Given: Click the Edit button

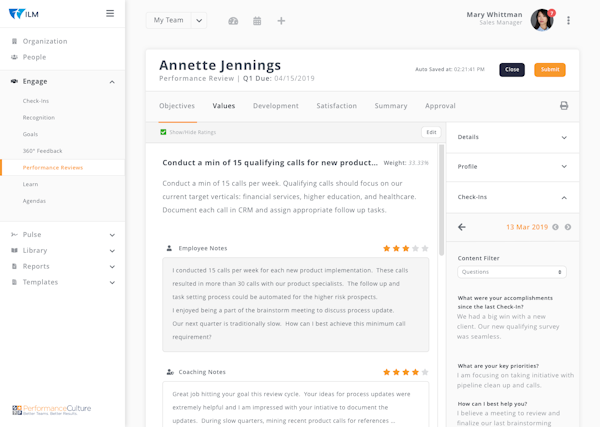Looking at the screenshot, I should [431, 132].
